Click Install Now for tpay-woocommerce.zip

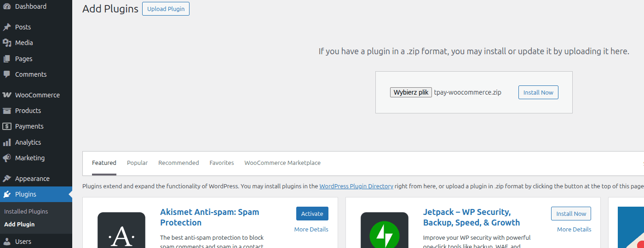click(538, 92)
